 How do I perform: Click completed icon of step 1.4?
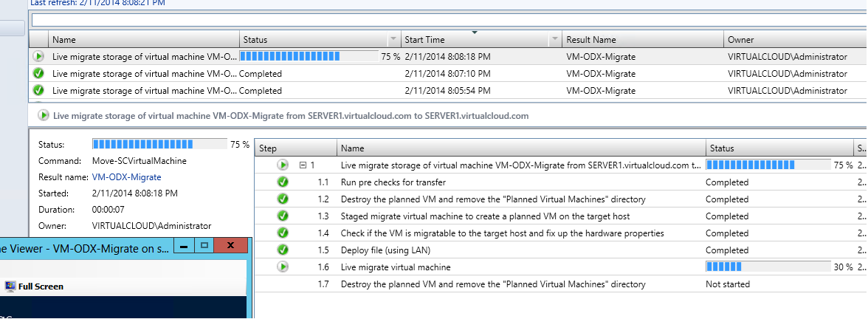(283, 233)
